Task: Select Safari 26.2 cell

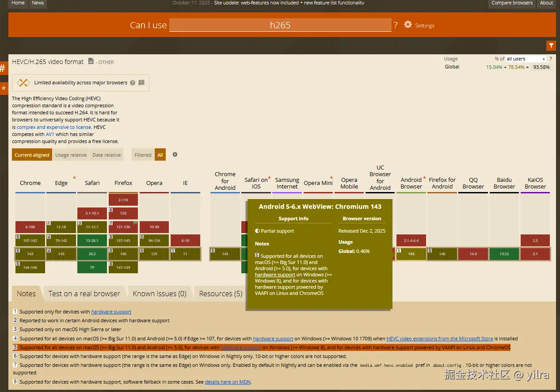Action: [92, 254]
